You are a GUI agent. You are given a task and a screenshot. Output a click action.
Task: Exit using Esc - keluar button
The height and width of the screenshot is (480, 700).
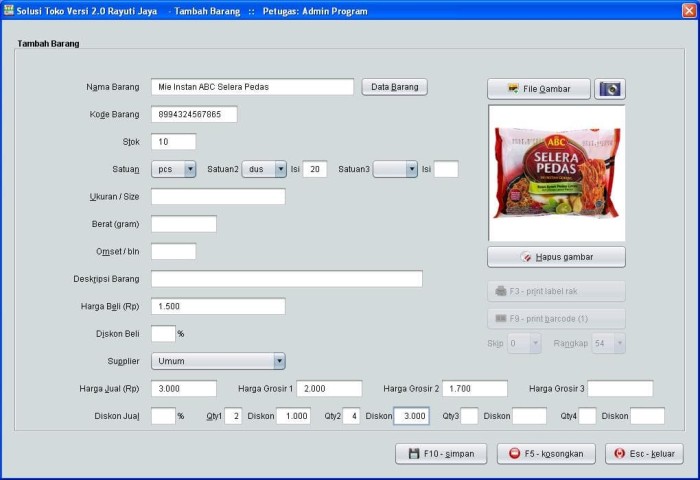tap(644, 454)
